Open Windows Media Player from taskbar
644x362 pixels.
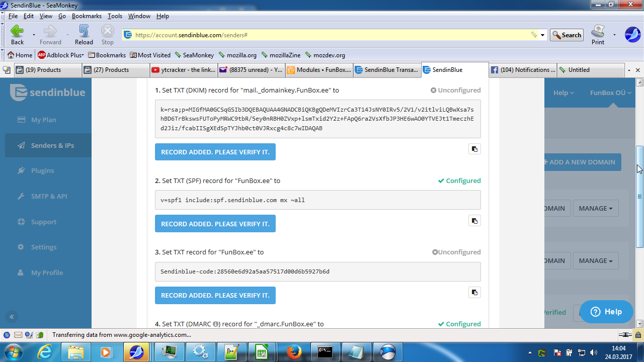pos(106,352)
